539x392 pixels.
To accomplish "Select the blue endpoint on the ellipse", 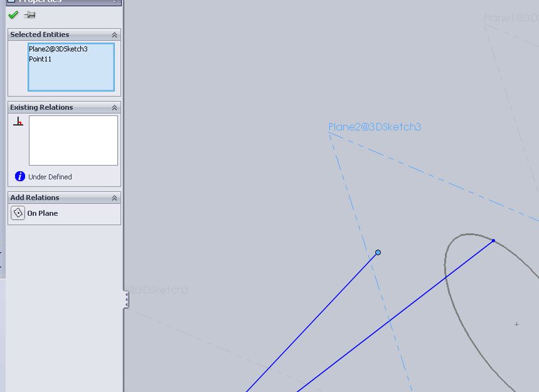I will pyautogui.click(x=493, y=240).
